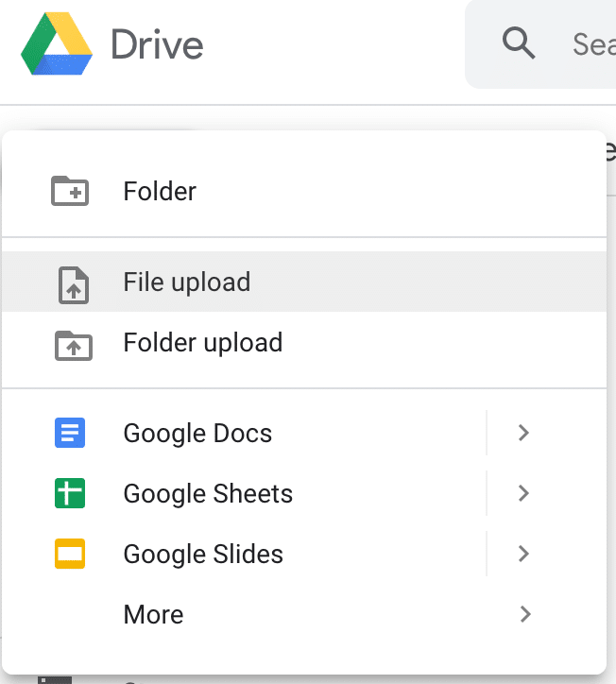Click the green Google Sheets icon
This screenshot has width=616, height=684.
[x=70, y=494]
